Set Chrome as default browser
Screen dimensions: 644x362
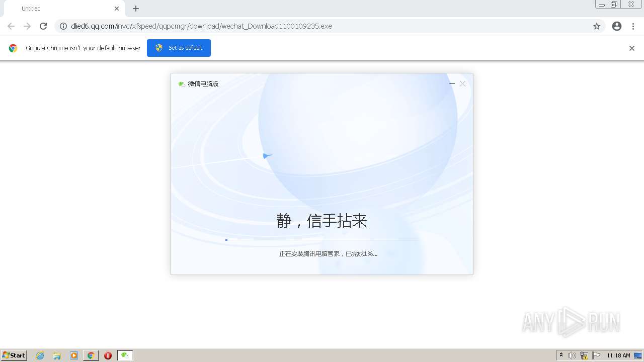pyautogui.click(x=179, y=48)
